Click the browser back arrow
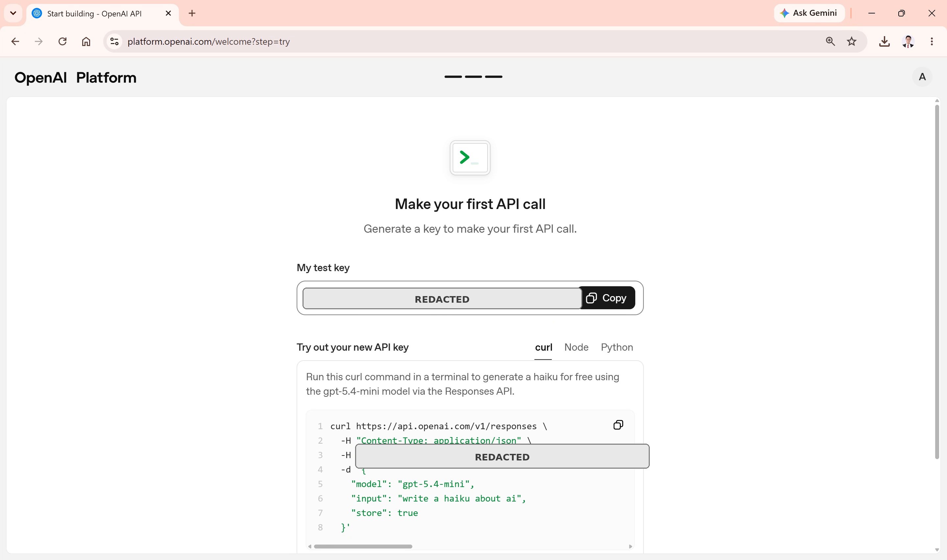This screenshot has width=947, height=560. pyautogui.click(x=15, y=41)
